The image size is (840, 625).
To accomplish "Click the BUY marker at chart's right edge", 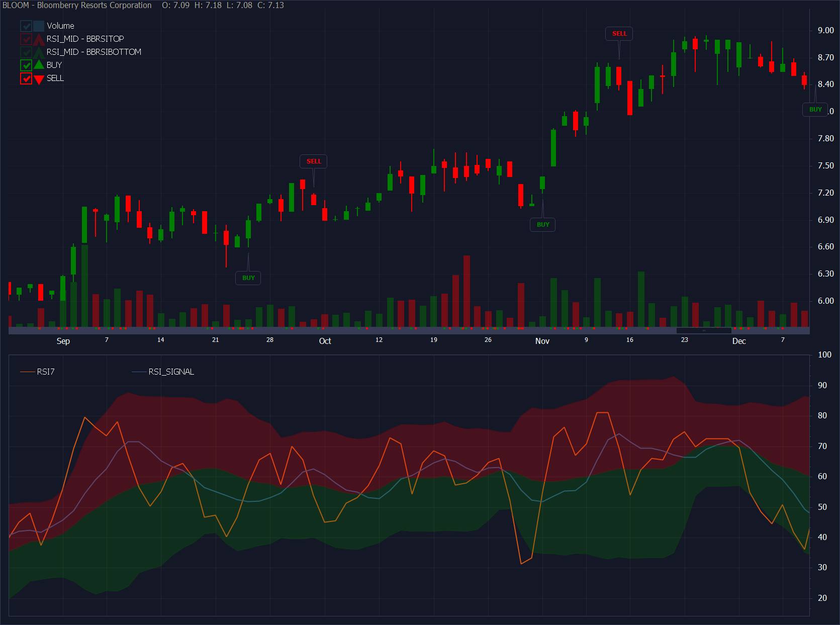I will pyautogui.click(x=815, y=110).
